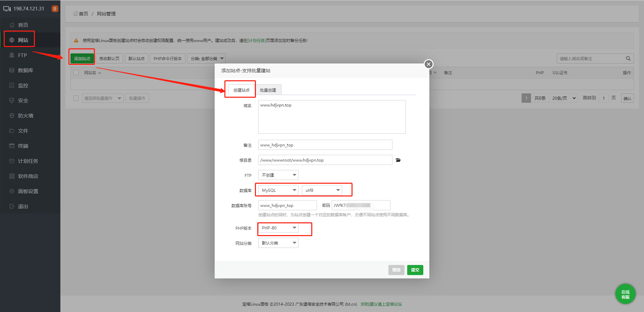The height and width of the screenshot is (312, 644).
Task: Open the site category dropdown in dialog
Action: click(x=278, y=243)
